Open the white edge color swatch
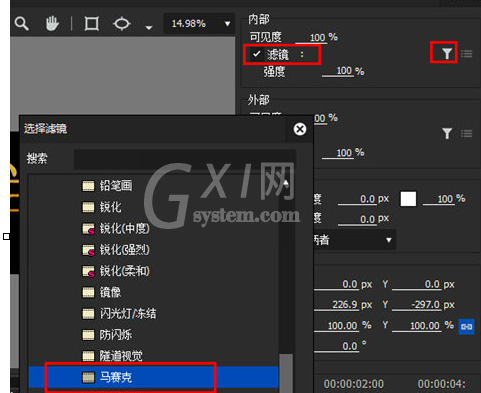 click(x=408, y=199)
